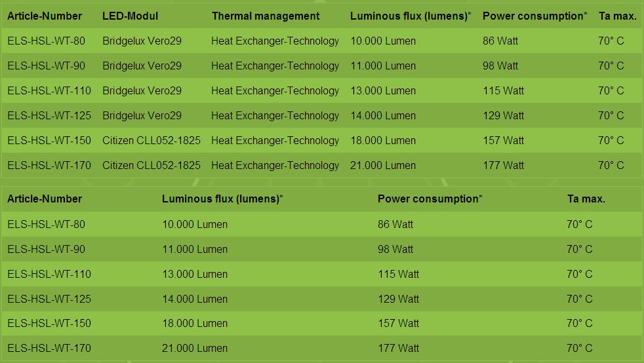This screenshot has height=363, width=644.
Task: Click Citizen CLL052-1825 in the ELS-HSL-WT-150 row
Action: point(151,140)
